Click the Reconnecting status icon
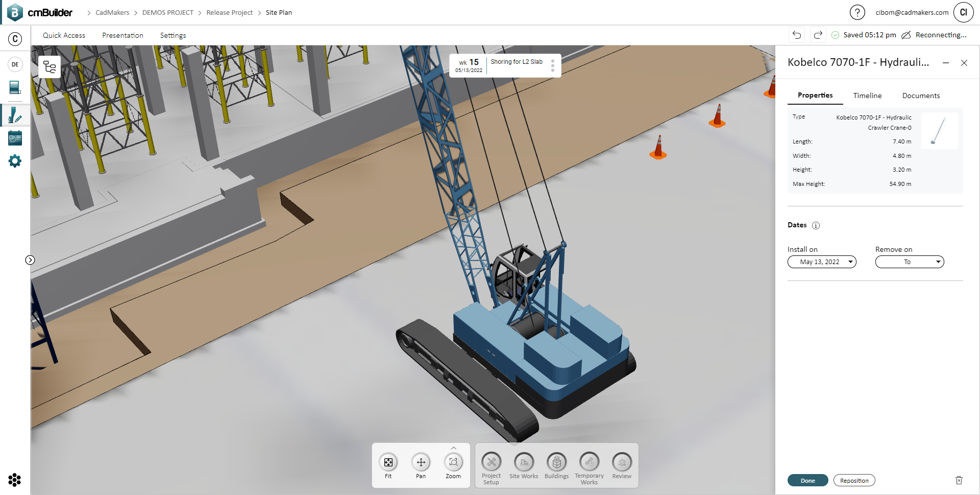This screenshot has width=980, height=495. (x=906, y=35)
